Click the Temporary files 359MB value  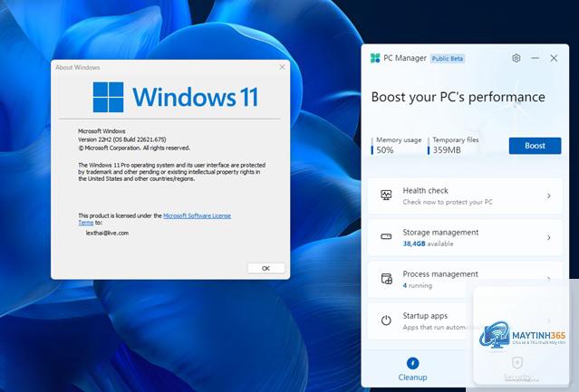(447, 150)
